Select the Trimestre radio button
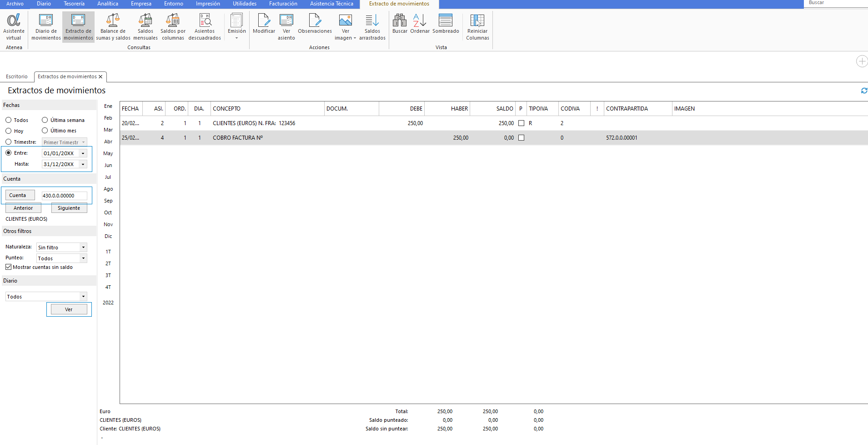 (x=8, y=142)
